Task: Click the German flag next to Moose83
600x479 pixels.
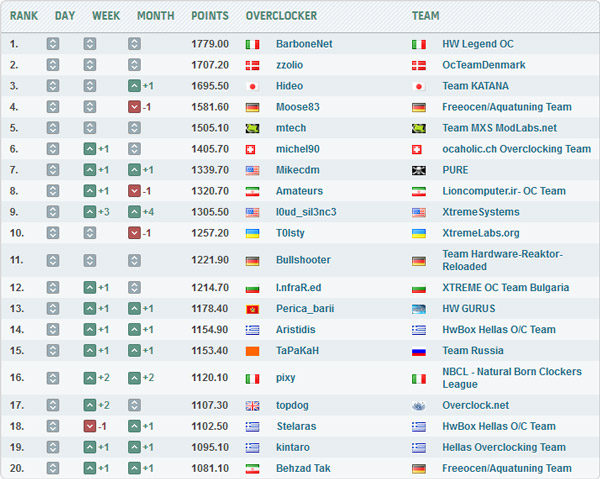Action: [252, 108]
